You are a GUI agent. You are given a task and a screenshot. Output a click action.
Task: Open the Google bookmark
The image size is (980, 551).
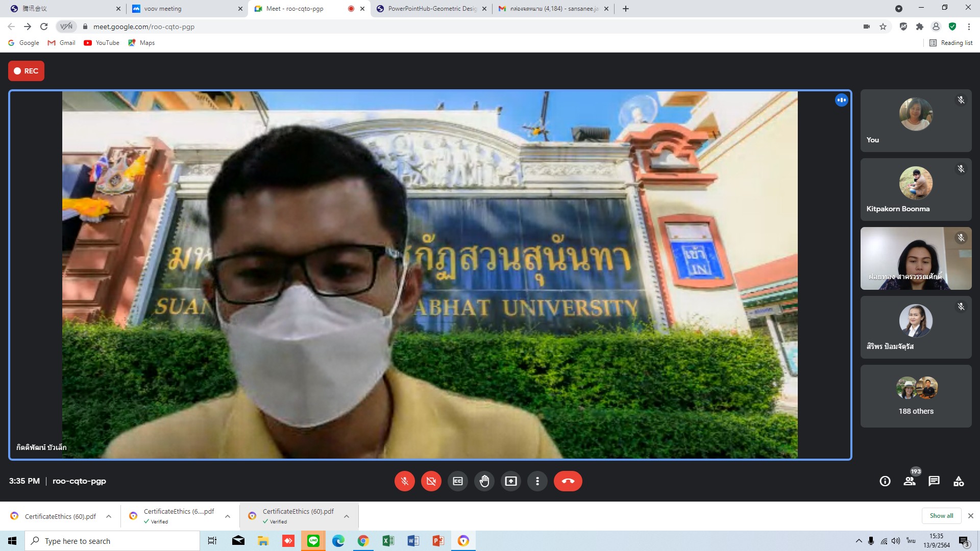[x=23, y=43]
